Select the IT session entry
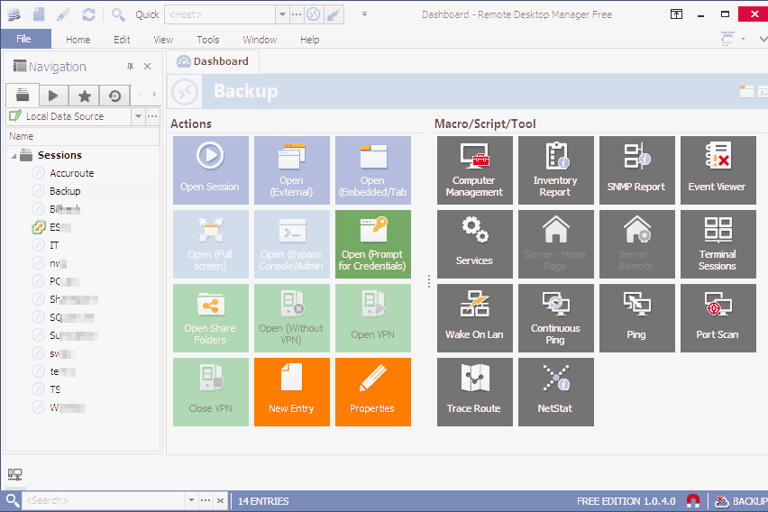 click(x=54, y=245)
